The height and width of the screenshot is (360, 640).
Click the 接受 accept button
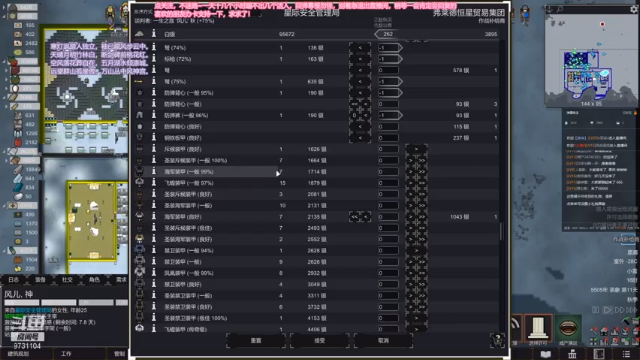320,340
